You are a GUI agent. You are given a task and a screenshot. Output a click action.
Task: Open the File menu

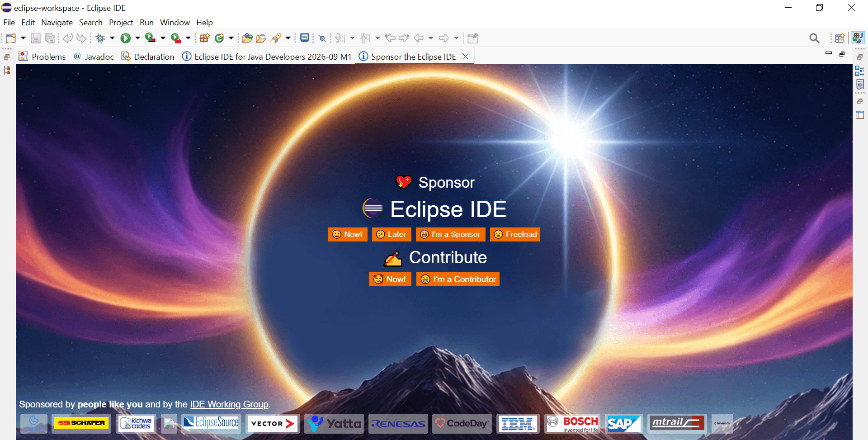coord(9,23)
